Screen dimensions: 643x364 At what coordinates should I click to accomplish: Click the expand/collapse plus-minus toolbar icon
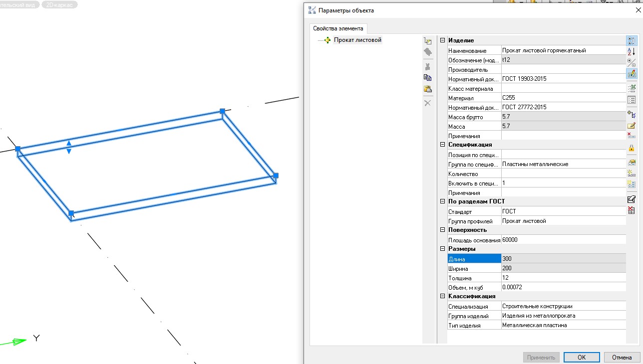(x=631, y=62)
